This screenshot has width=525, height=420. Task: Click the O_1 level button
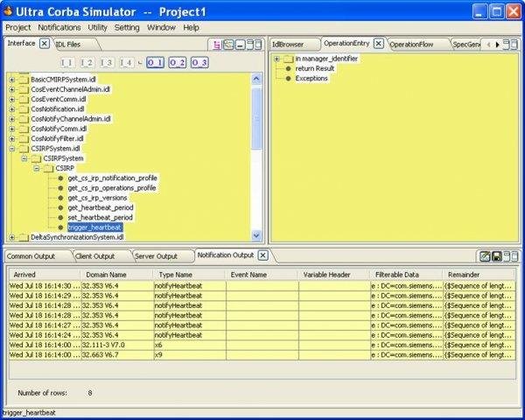point(154,62)
